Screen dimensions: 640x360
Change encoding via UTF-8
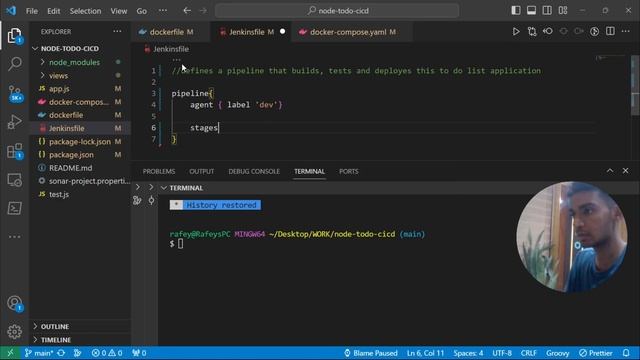[502, 353]
